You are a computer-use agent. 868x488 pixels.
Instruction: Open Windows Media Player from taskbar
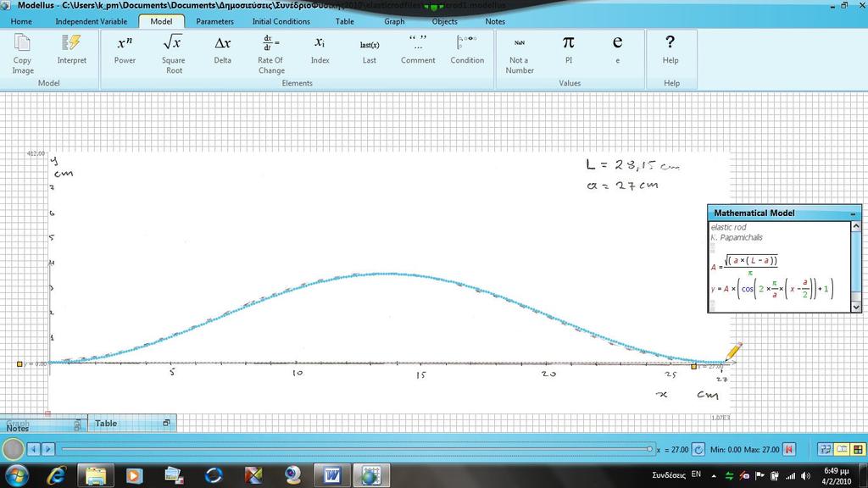[135, 475]
